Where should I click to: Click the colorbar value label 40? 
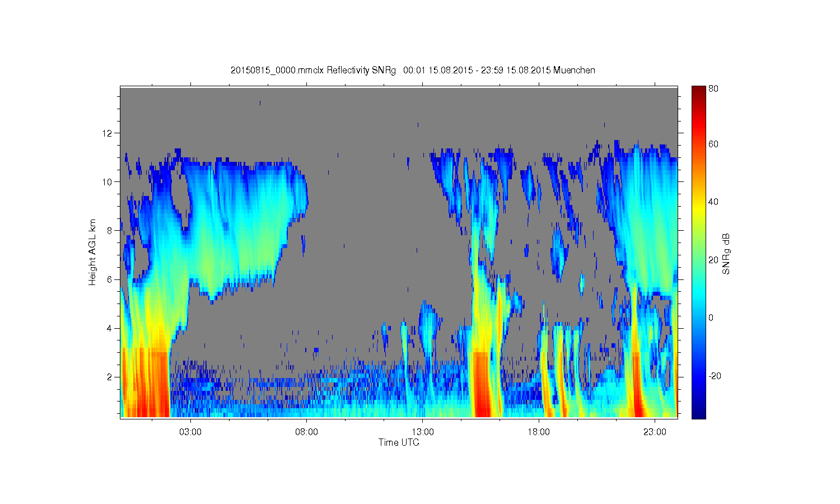[713, 202]
